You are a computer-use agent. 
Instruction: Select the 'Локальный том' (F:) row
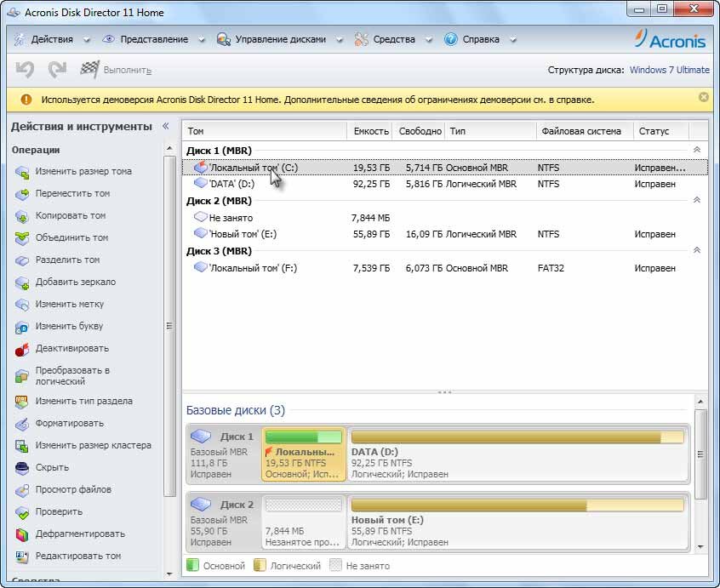coord(444,268)
